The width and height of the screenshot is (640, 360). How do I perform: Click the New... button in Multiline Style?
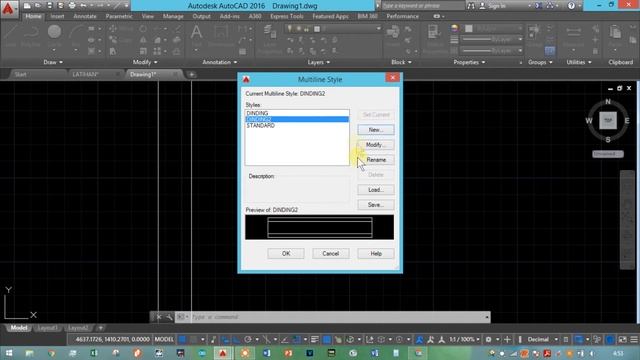point(376,130)
